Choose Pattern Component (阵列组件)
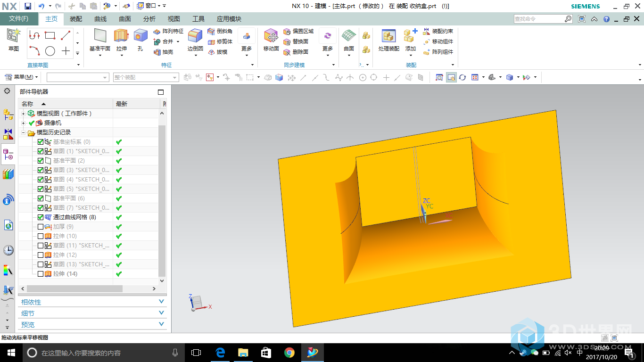 [x=438, y=52]
